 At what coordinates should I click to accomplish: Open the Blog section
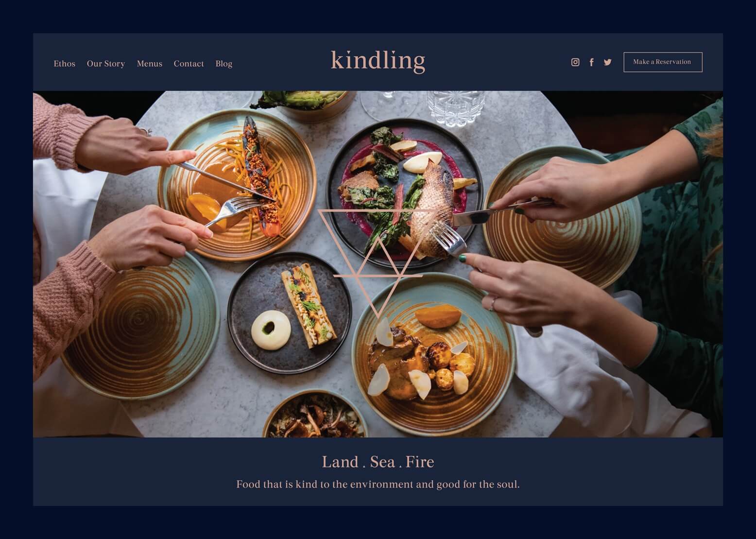pyautogui.click(x=224, y=64)
